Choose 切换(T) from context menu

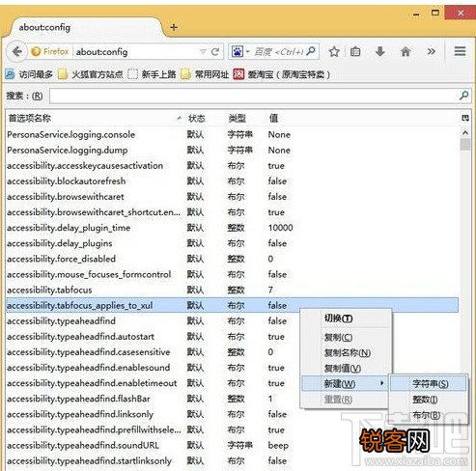click(x=347, y=319)
